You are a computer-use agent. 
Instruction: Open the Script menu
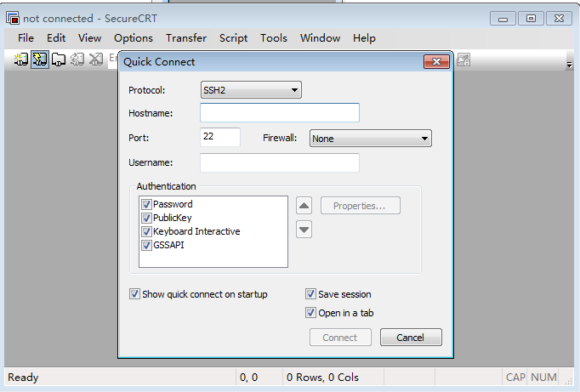click(x=233, y=38)
